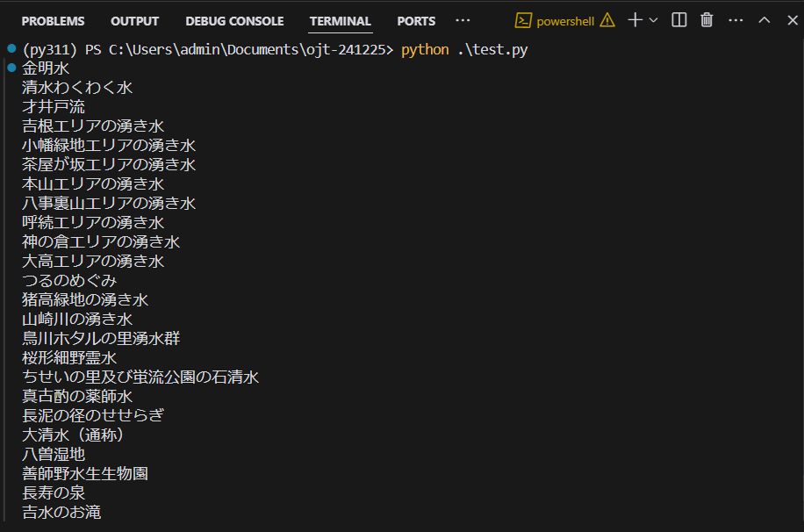Image resolution: width=804 pixels, height=532 pixels.
Task: Click the output line 呼続エリアの湧き水
Action: tap(93, 223)
